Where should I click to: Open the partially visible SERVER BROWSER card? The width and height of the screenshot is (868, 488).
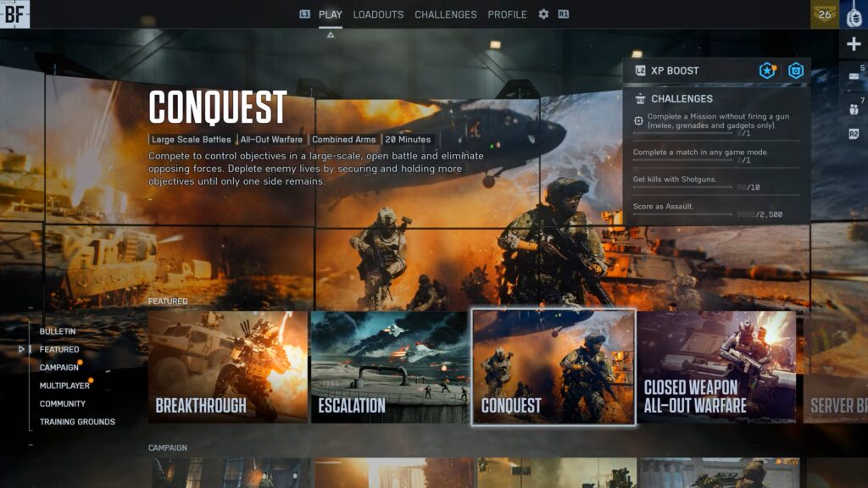point(836,367)
